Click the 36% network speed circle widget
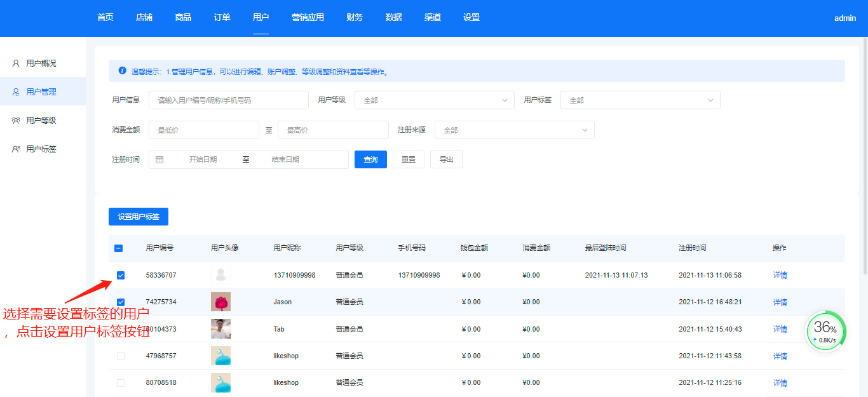The image size is (868, 397). [x=825, y=331]
